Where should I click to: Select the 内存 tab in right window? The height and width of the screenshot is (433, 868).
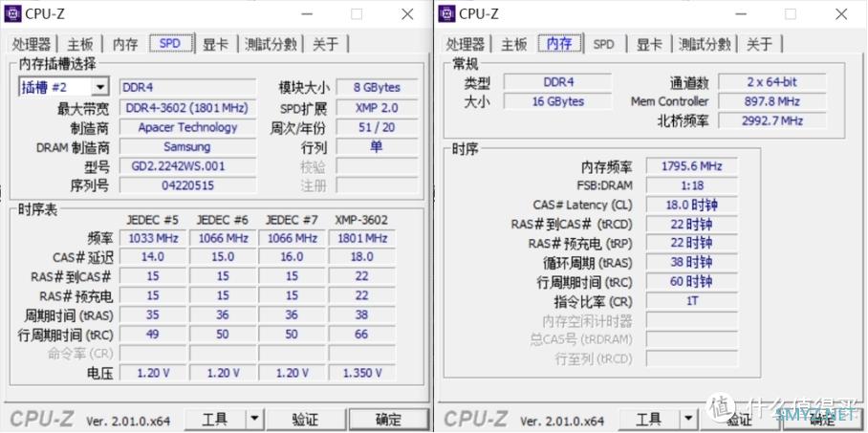click(x=559, y=44)
